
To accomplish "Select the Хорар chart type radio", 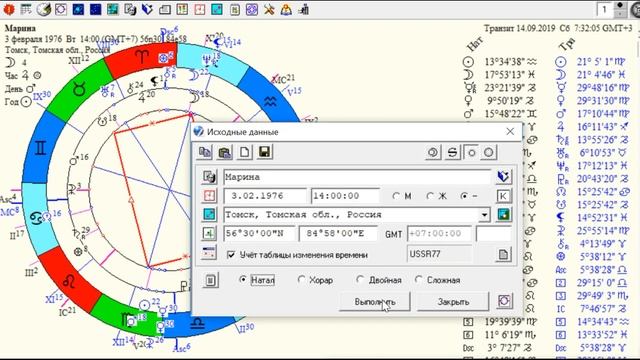I will 301,280.
